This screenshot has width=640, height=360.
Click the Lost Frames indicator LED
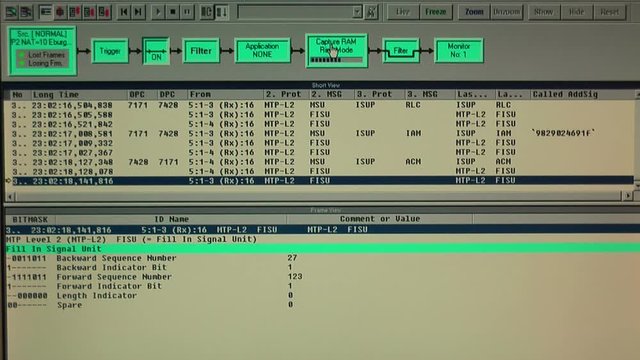click(21, 55)
